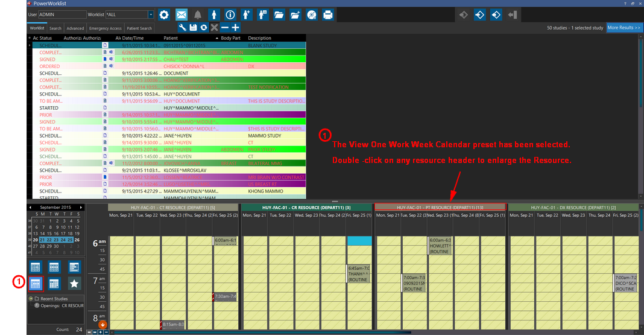Open the settings gear in the toolbar
Viewport: 644px width, 335px height.
pos(165,14)
